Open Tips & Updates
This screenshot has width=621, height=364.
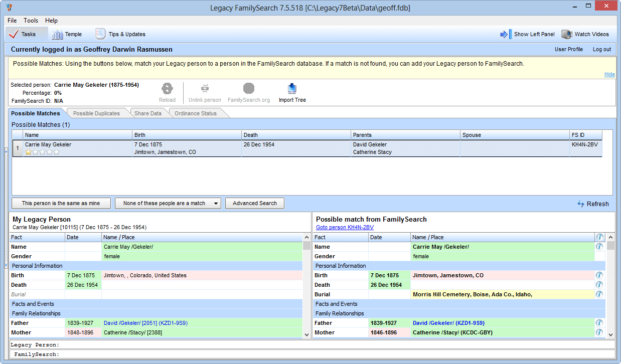pyautogui.click(x=120, y=34)
